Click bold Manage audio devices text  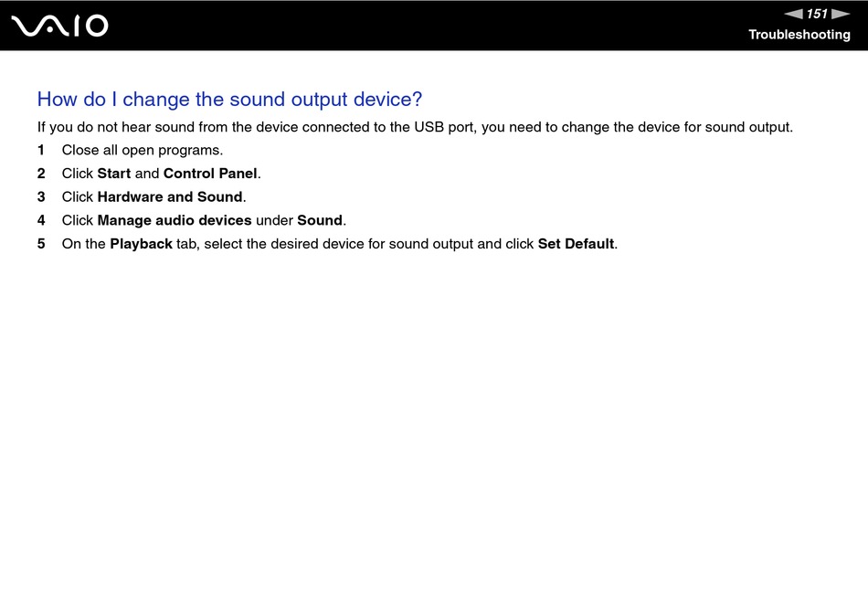tap(175, 220)
